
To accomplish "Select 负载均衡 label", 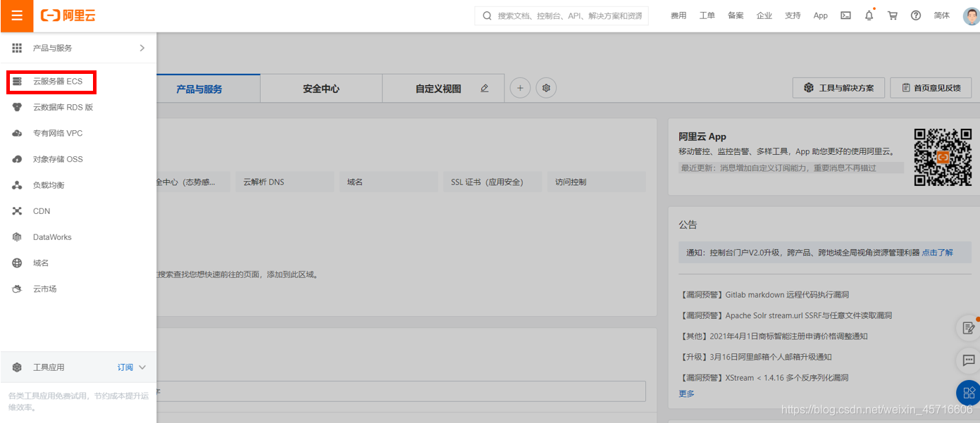I will tap(49, 185).
